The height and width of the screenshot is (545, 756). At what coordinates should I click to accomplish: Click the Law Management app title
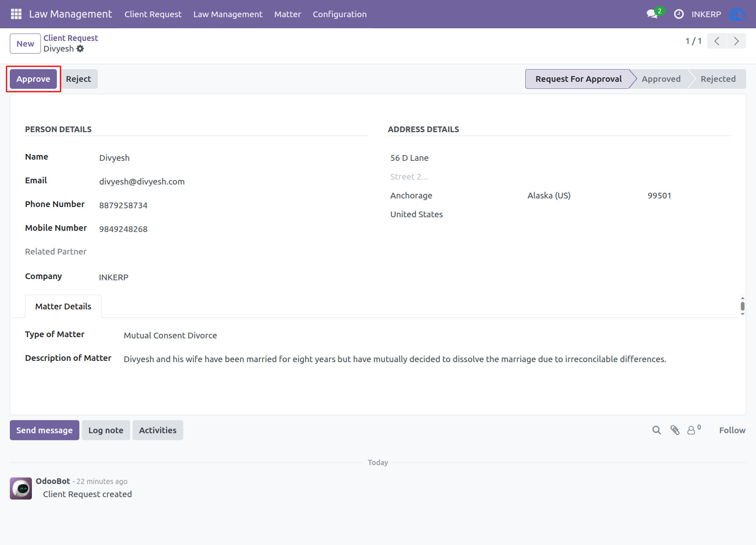pos(70,14)
